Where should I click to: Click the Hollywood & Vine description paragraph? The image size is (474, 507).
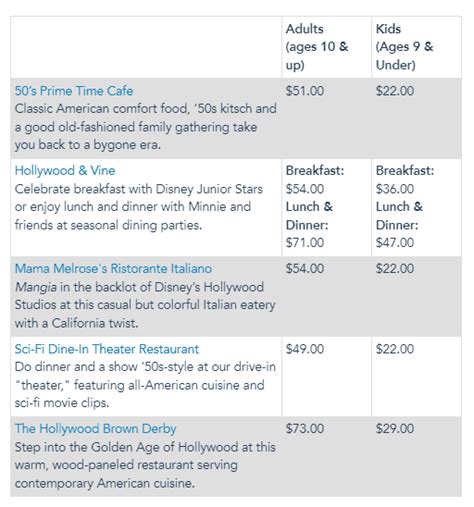tap(139, 207)
